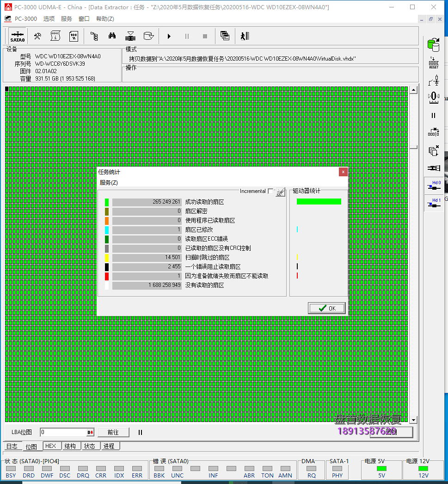Click the funnel over layers icon
This screenshot has width=448, height=484.
point(130,37)
